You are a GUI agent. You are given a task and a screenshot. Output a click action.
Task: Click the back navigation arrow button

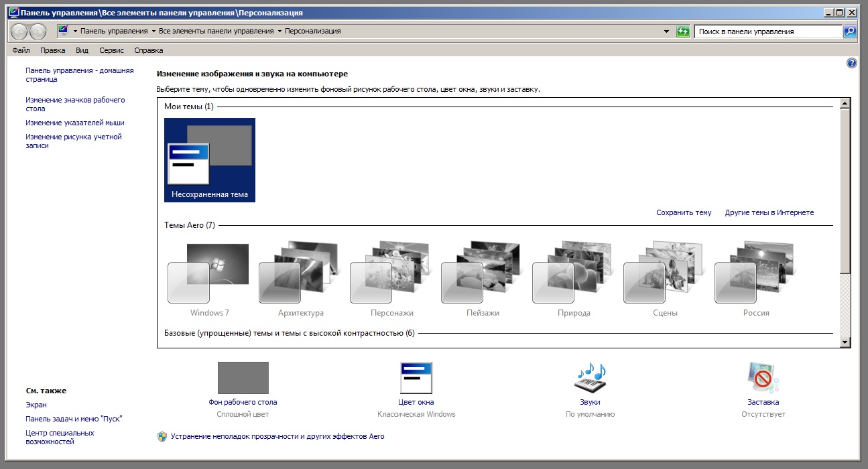click(x=19, y=31)
